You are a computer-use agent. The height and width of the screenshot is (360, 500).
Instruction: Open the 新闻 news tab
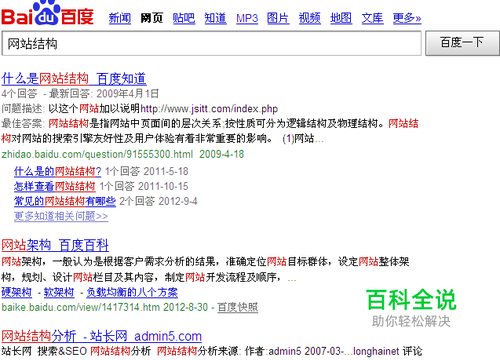(120, 18)
